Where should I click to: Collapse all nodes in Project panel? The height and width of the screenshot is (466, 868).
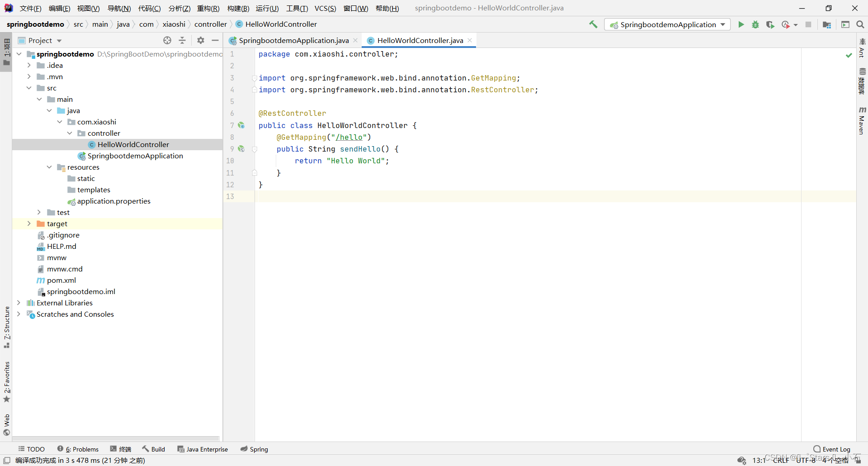182,40
